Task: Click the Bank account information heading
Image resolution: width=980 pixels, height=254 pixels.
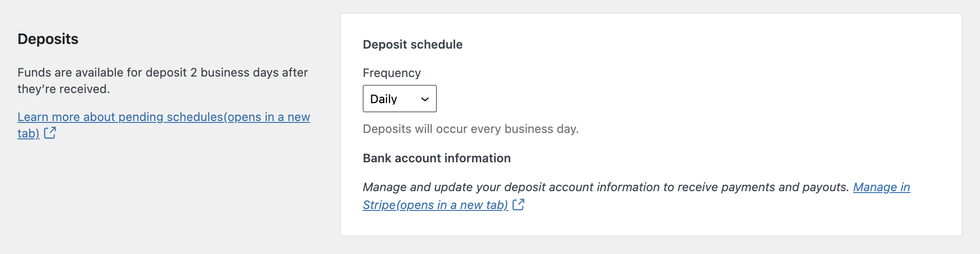Action: (x=436, y=158)
